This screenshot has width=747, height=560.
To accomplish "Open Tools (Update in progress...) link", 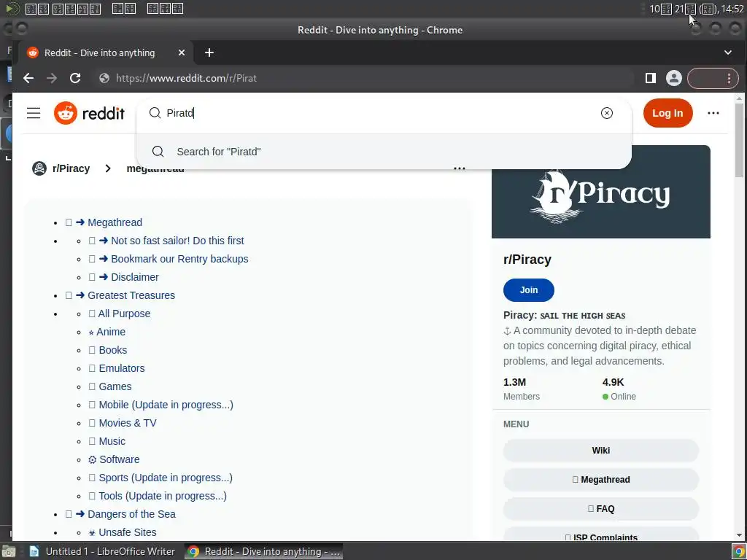I will click(163, 496).
